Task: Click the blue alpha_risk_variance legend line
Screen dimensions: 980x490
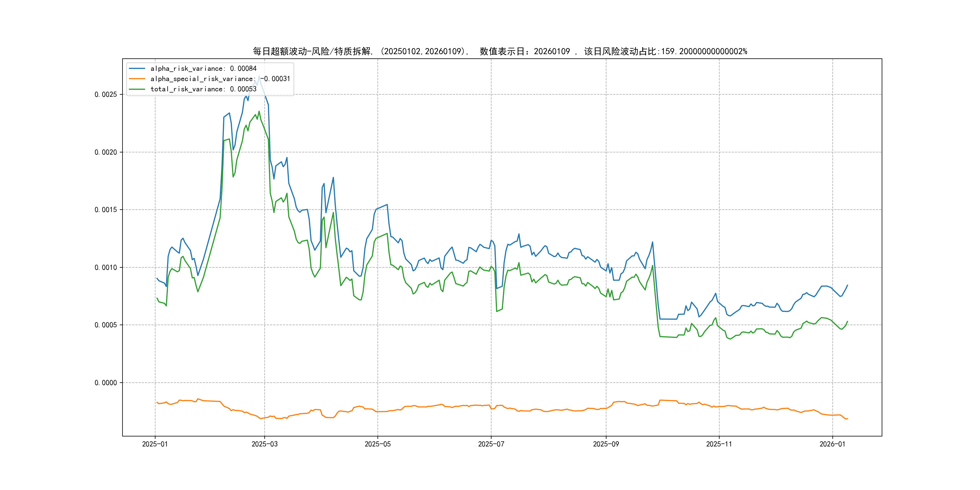Action: pos(137,68)
